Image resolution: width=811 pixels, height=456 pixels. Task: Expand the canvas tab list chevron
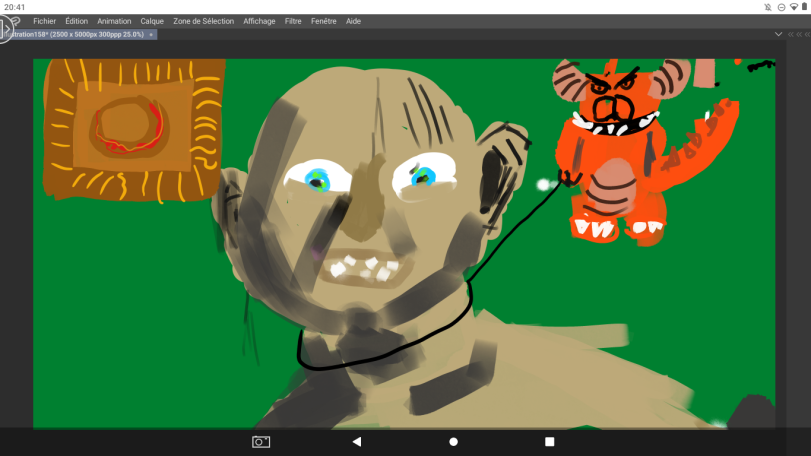click(778, 34)
